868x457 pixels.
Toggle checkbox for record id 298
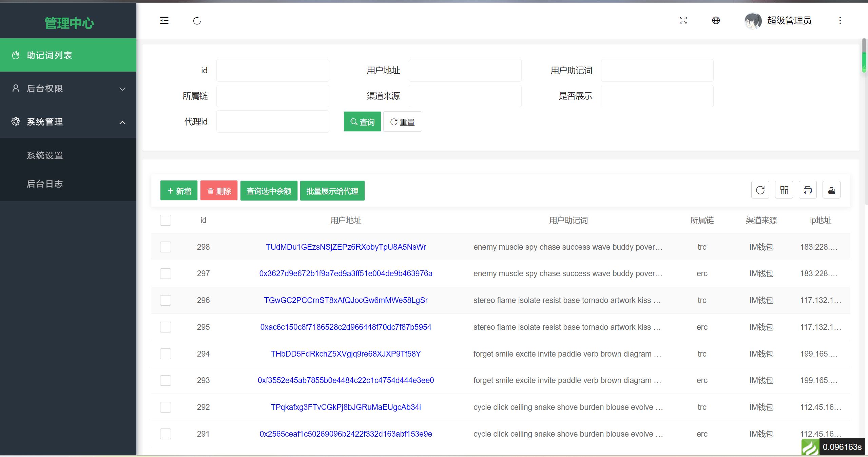pos(165,247)
